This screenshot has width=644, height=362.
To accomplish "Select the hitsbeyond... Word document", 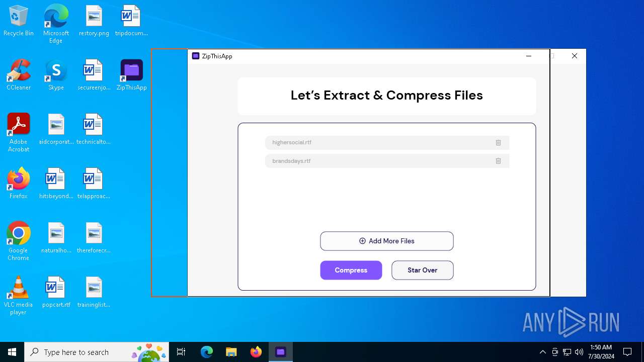I will [x=56, y=184].
